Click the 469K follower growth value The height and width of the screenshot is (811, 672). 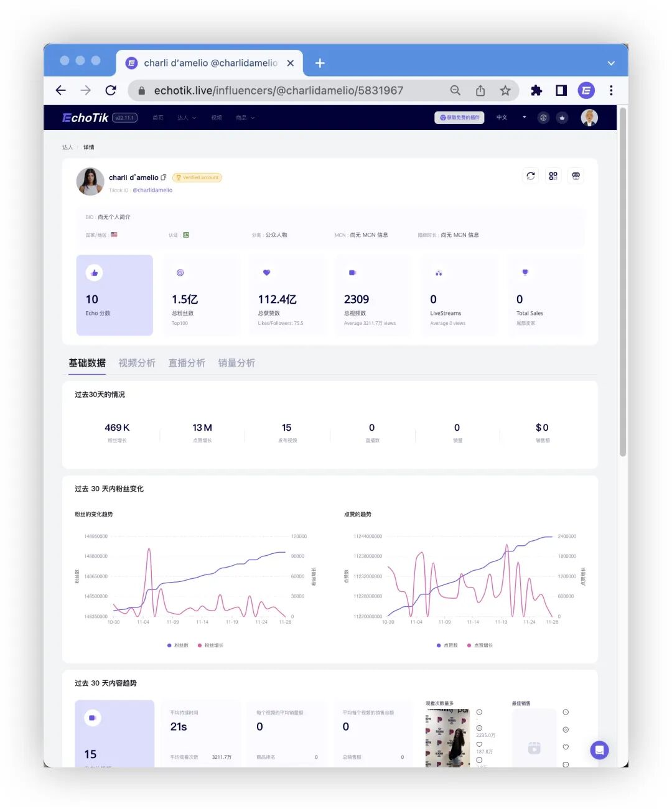pyautogui.click(x=117, y=428)
